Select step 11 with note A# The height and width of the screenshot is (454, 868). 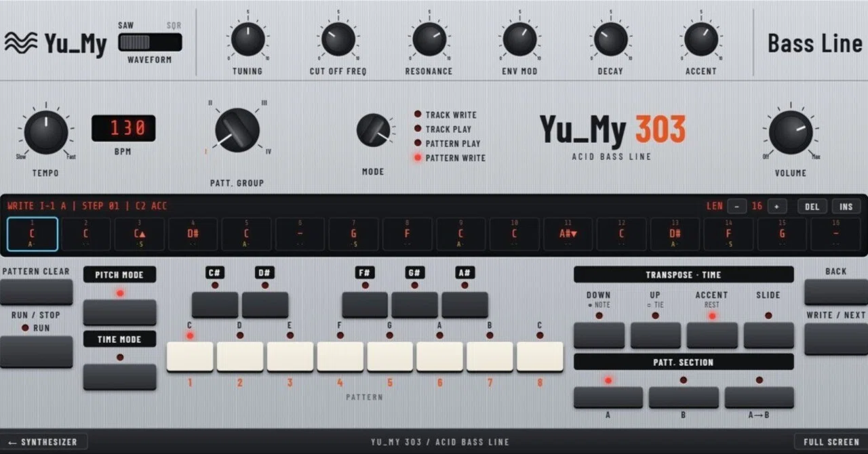(568, 234)
